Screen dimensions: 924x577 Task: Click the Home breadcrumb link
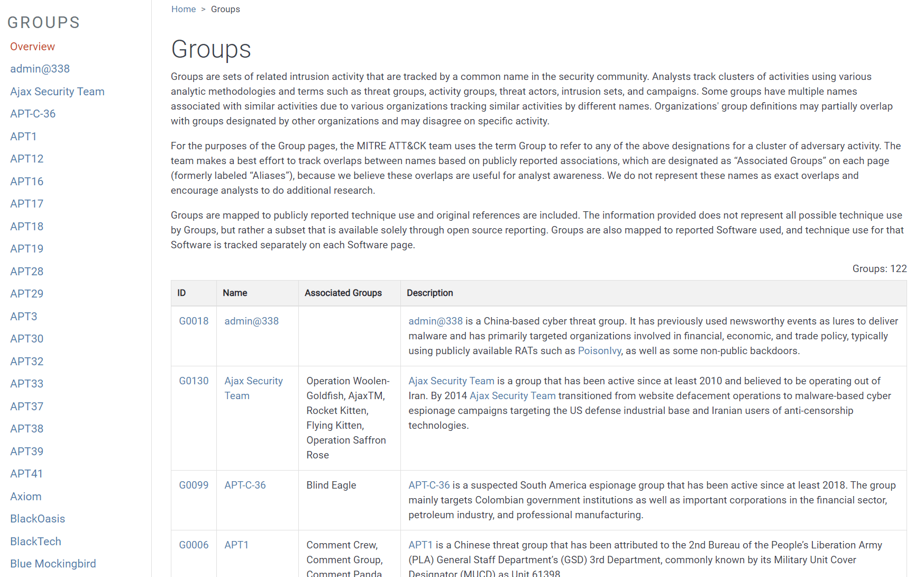(183, 9)
